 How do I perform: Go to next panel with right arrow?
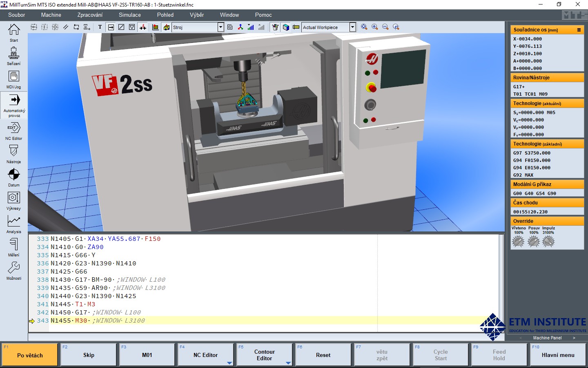click(574, 338)
